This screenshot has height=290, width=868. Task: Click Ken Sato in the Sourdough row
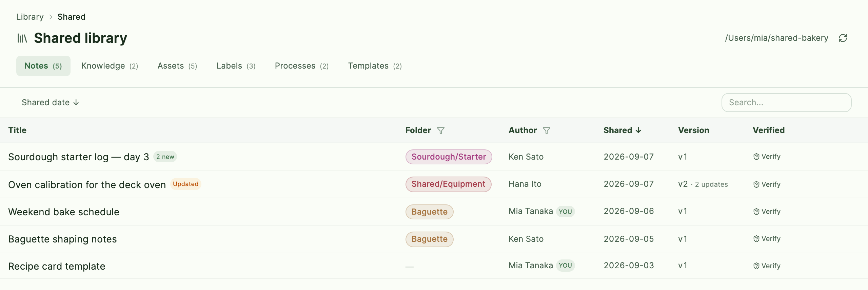526,157
